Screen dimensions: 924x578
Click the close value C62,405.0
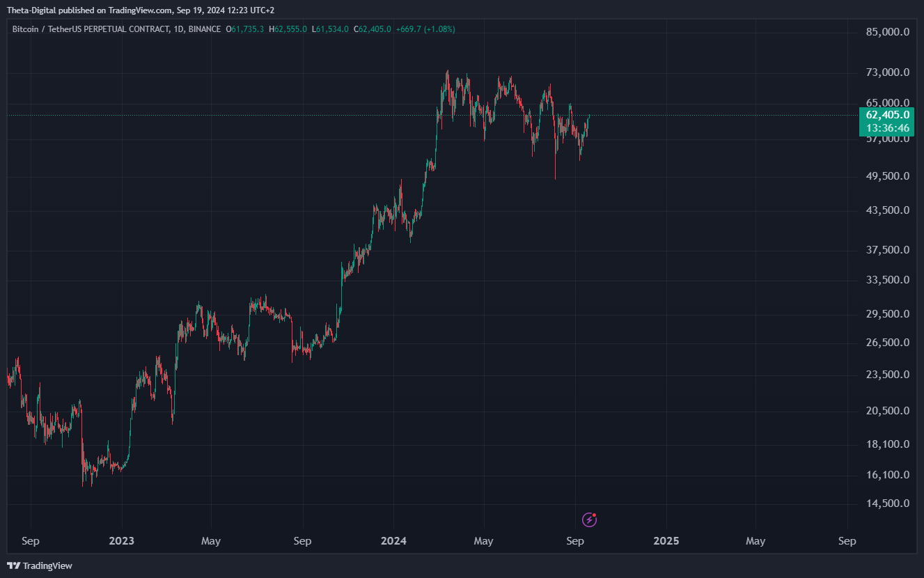[372, 29]
